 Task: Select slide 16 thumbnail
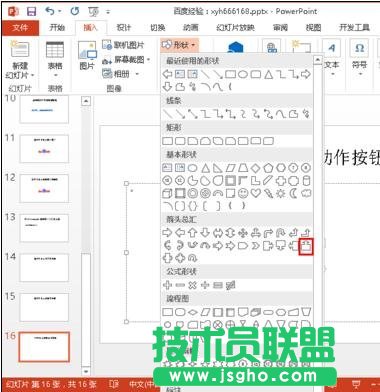(44, 347)
